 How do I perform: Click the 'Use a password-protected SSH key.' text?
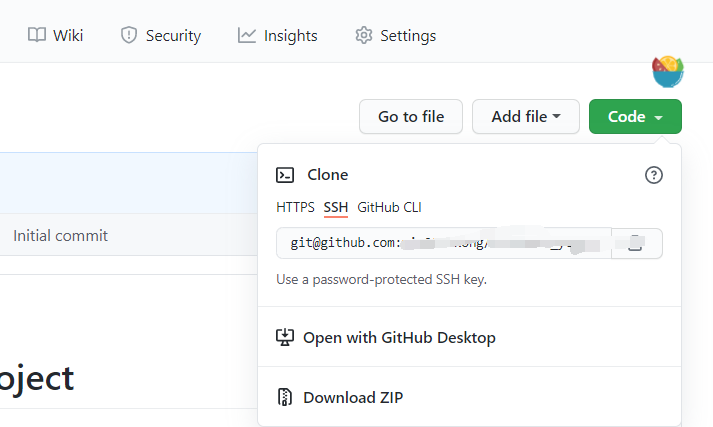point(382,279)
